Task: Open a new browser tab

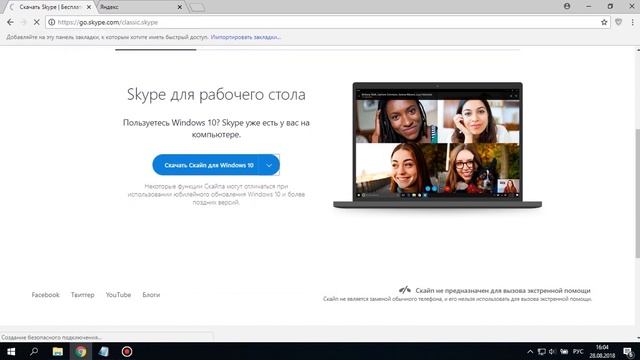Action: [x=198, y=7]
